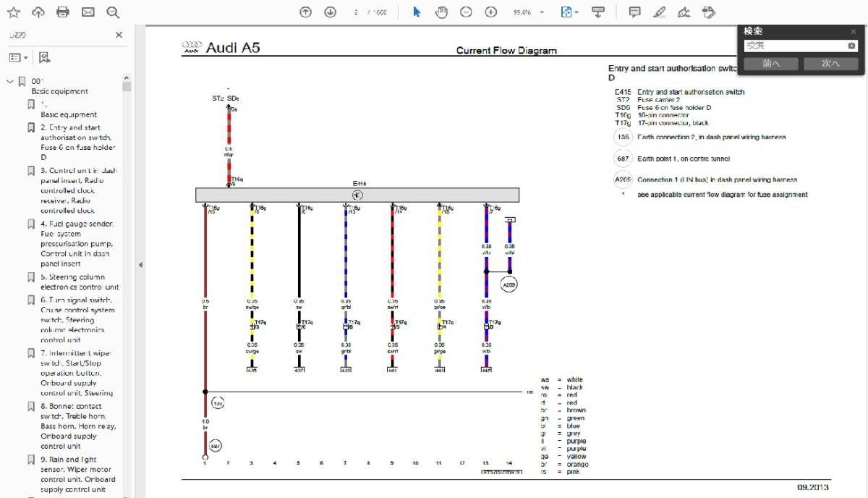868x498 pixels.
Task: Open bookmark 2. Entry and start authorisation switch
Action: pyautogui.click(x=78, y=142)
